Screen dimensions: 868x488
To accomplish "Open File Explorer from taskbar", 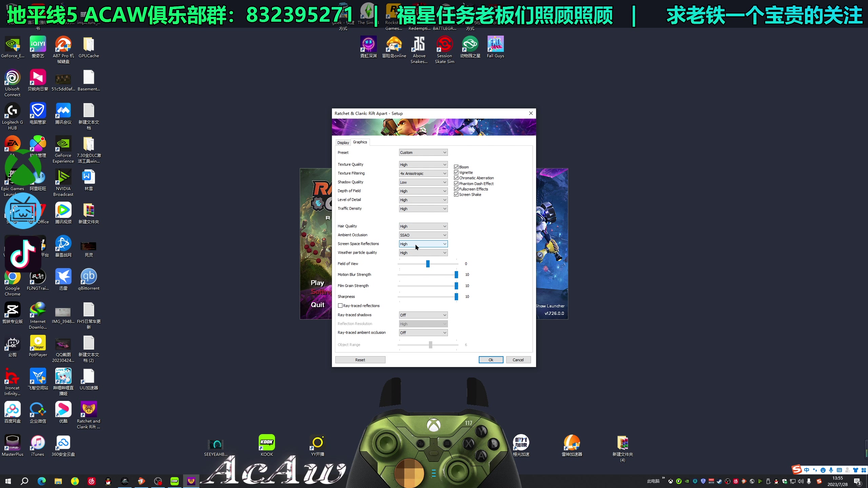I will pyautogui.click(x=58, y=481).
